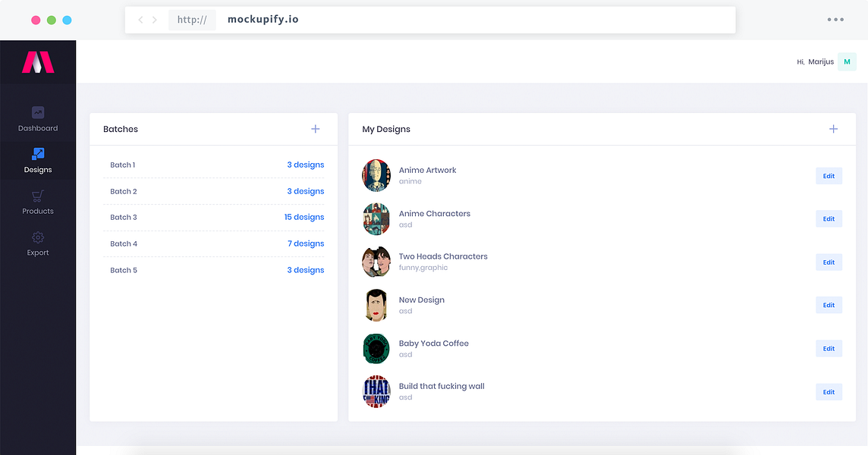This screenshot has height=455, width=868.
Task: Click the New Design title
Action: (x=421, y=300)
